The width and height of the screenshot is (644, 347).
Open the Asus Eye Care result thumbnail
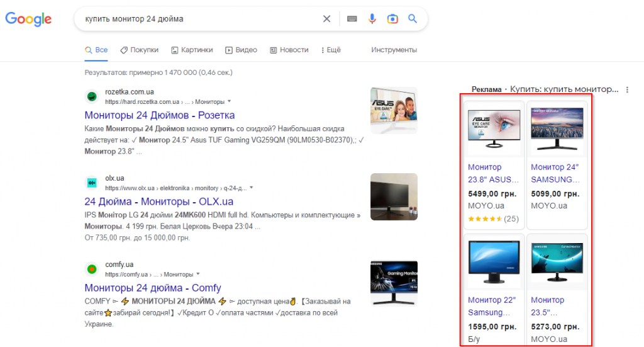394,110
